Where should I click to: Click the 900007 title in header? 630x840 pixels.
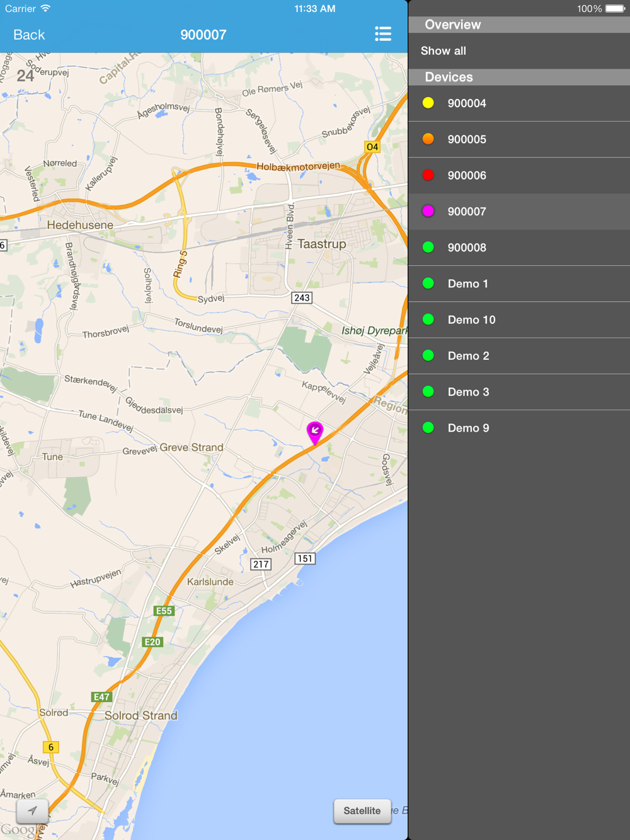coord(203,35)
